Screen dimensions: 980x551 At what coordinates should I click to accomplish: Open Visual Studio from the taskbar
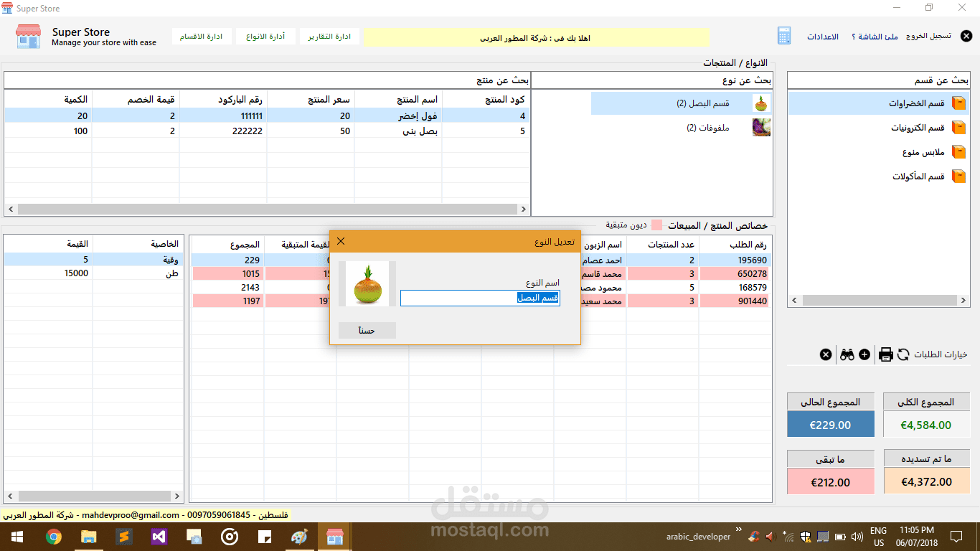tap(159, 537)
